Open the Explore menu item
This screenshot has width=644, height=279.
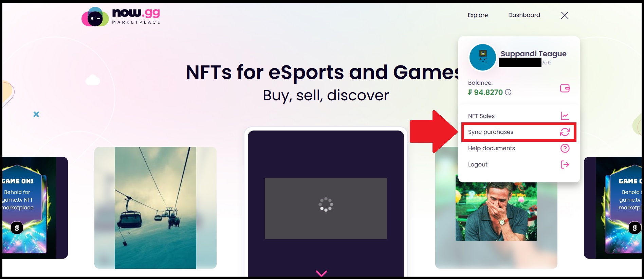pos(478,15)
